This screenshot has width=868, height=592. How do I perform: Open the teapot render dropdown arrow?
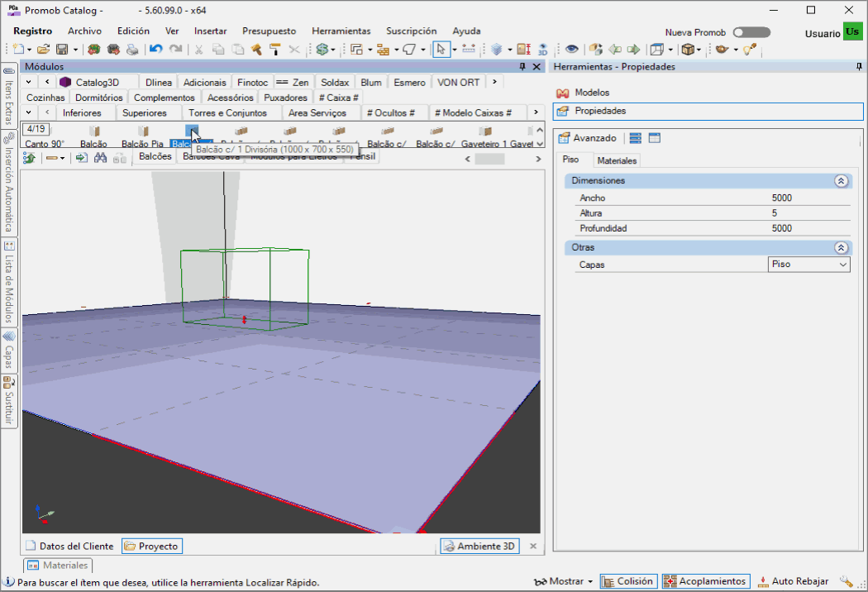[736, 50]
